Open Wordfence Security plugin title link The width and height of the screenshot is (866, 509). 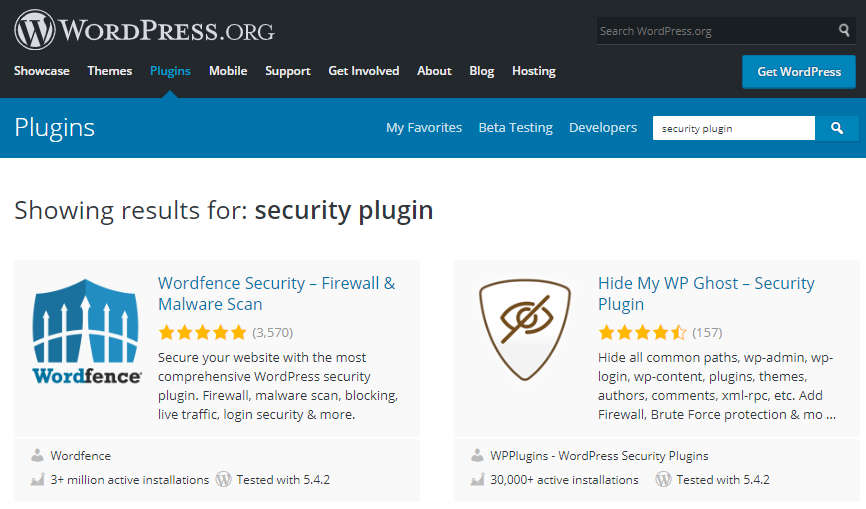pos(276,293)
